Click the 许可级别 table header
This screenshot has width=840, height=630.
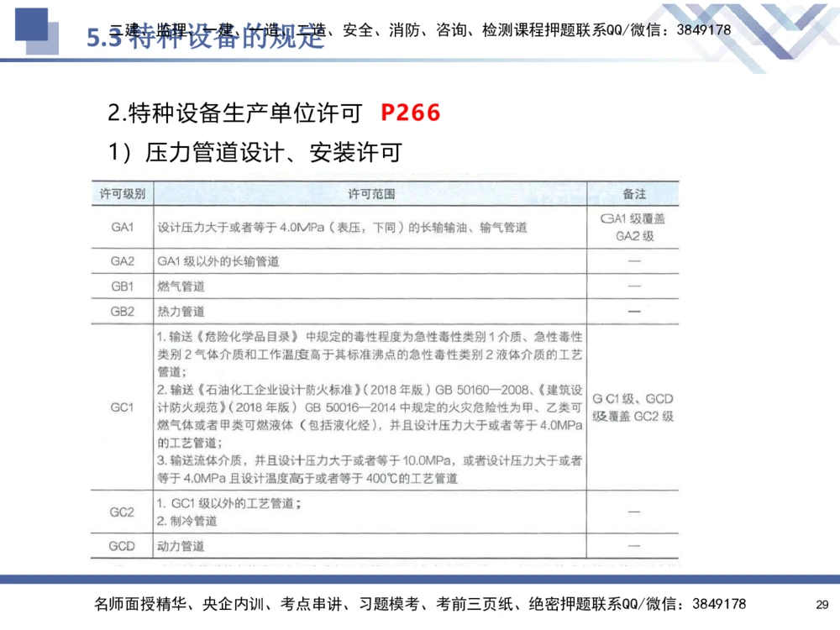tap(121, 192)
